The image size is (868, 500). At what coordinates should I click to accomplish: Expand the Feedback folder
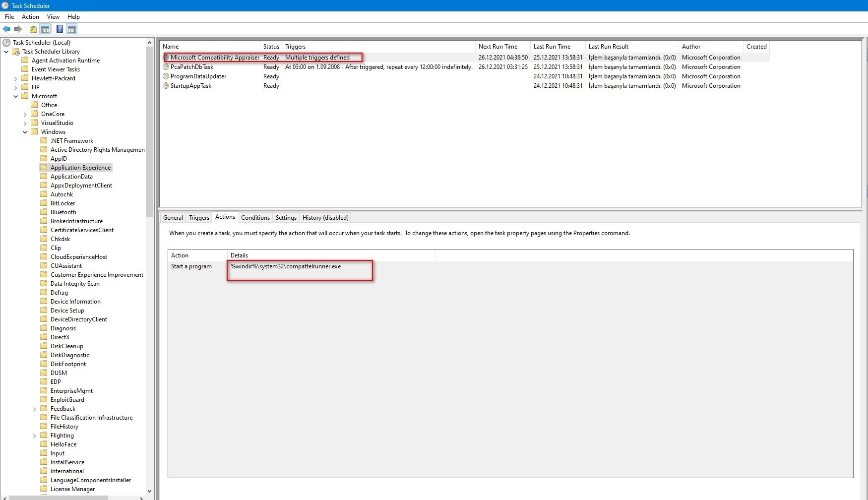(35, 409)
